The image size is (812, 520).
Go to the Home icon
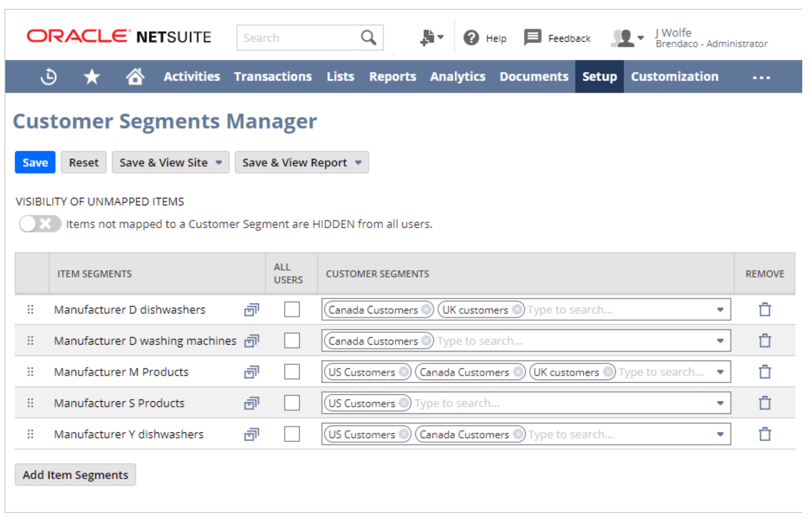pos(135,77)
